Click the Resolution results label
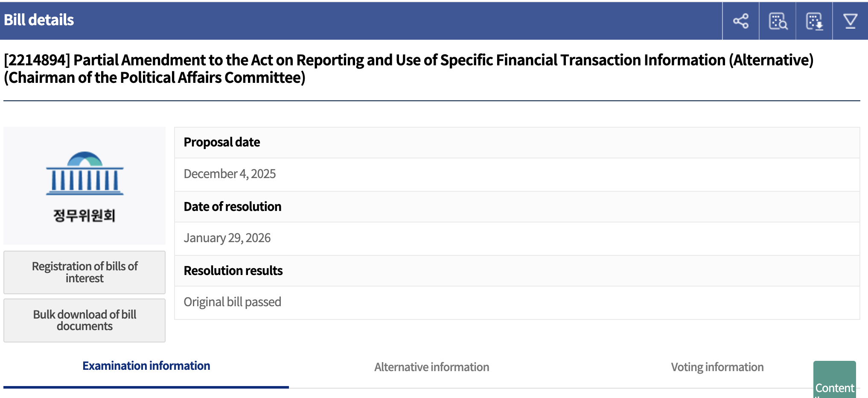The width and height of the screenshot is (868, 398). click(233, 271)
